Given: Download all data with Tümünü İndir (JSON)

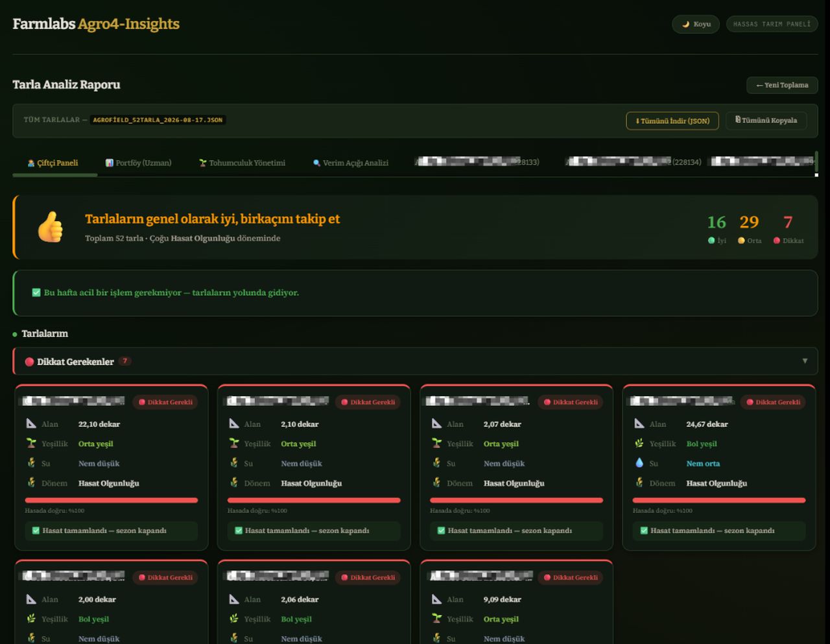Looking at the screenshot, I should point(672,121).
